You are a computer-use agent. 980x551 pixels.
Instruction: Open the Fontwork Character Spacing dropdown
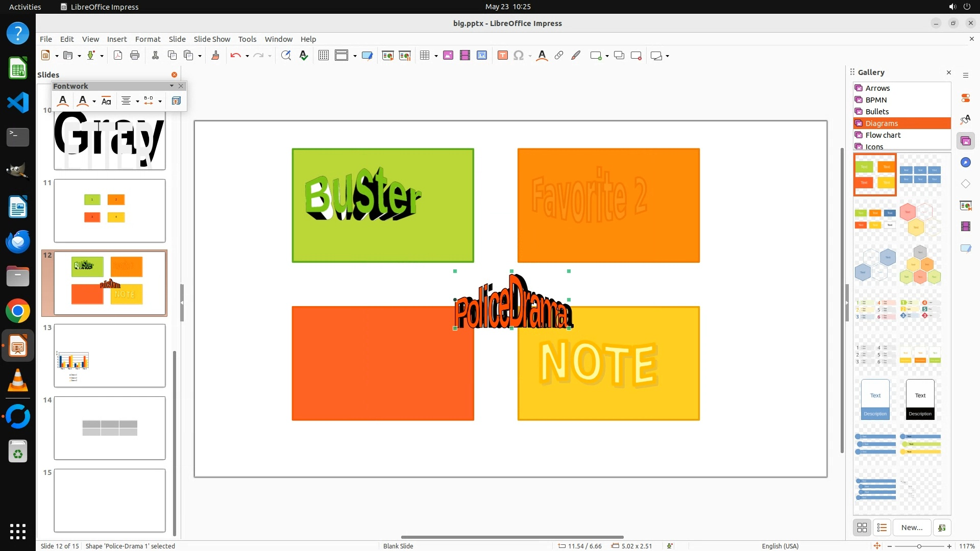coord(160,101)
